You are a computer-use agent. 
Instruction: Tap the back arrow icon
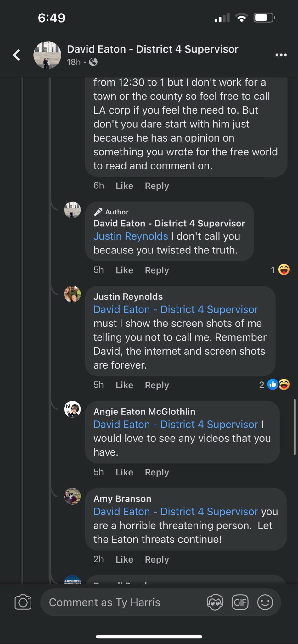[x=16, y=55]
